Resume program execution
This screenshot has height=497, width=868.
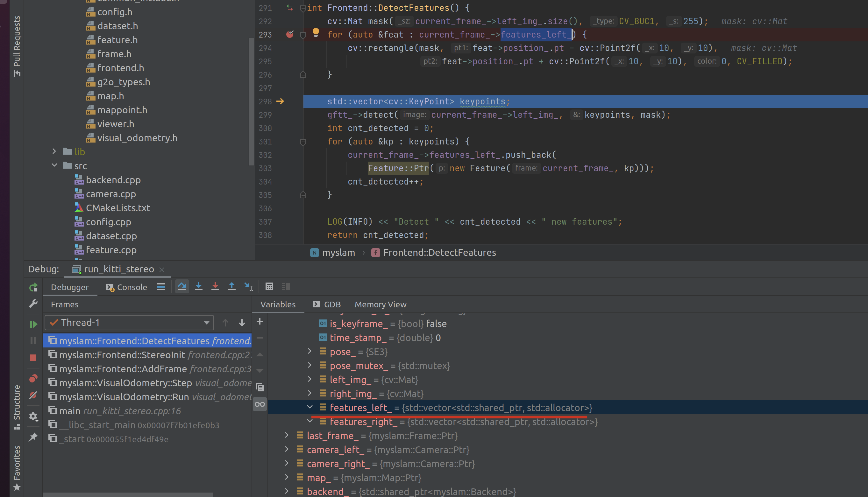[x=33, y=324]
